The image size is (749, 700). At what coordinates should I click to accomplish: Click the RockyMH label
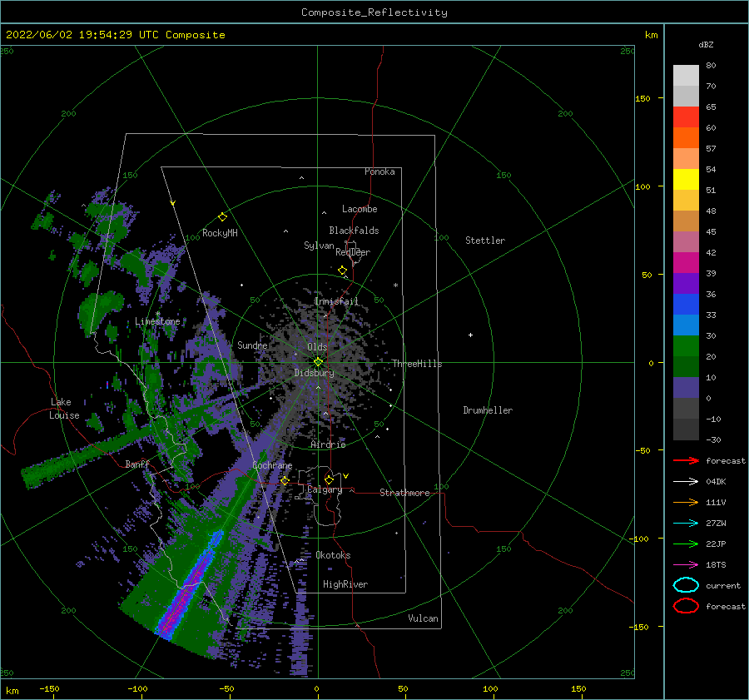click(220, 233)
